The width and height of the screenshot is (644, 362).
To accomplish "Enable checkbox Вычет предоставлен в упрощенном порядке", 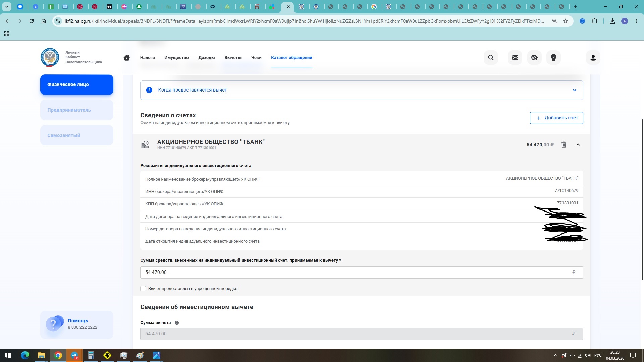I will 143,289.
